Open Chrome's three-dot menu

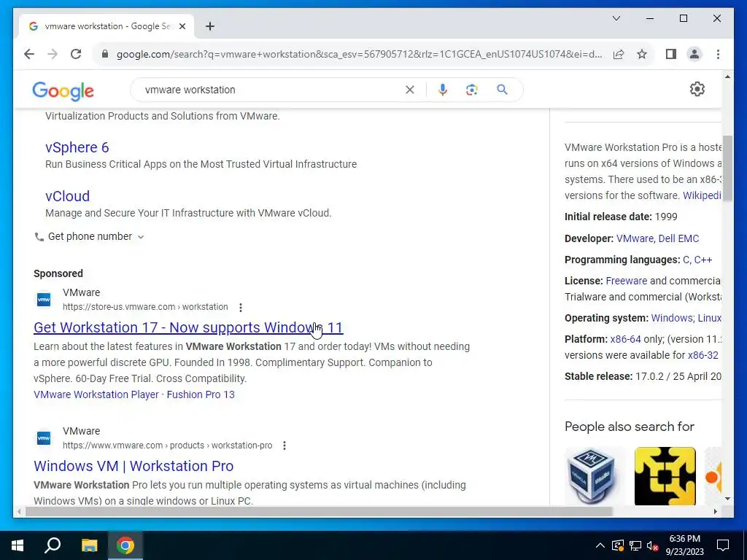tap(718, 54)
